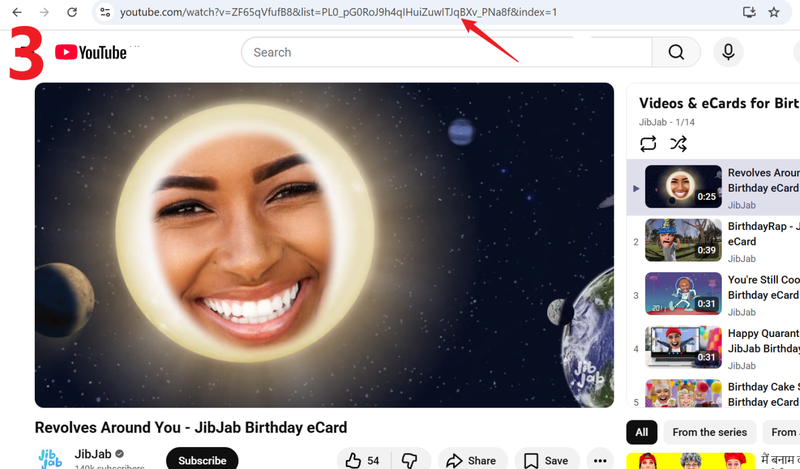Click the magnifier search button
Viewport: 800px width, 469px height.
tap(676, 52)
